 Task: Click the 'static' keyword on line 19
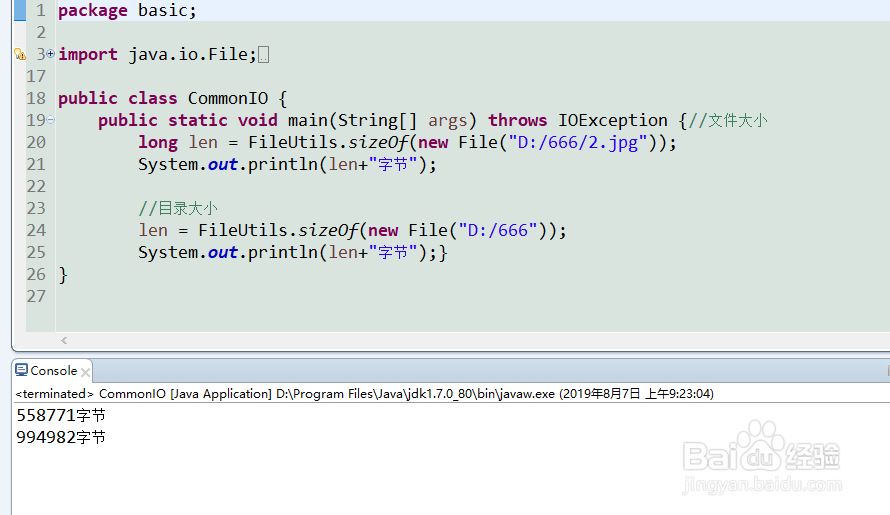coord(198,120)
